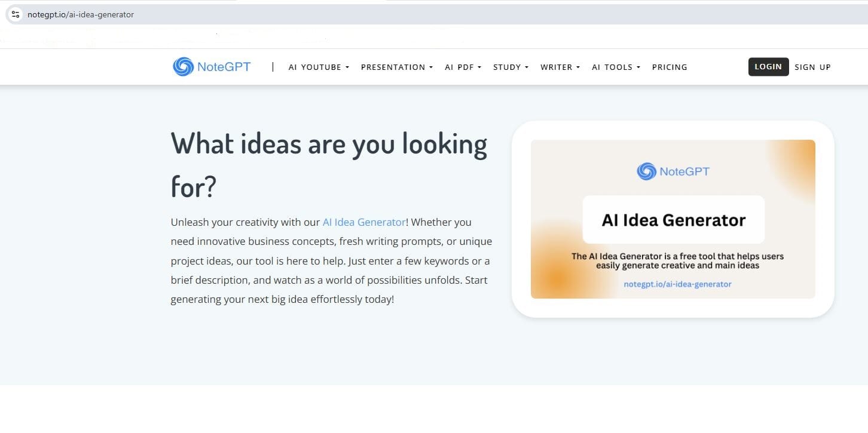Click the white AI Idea Generator title box
This screenshot has width=868, height=433.
pyautogui.click(x=673, y=220)
